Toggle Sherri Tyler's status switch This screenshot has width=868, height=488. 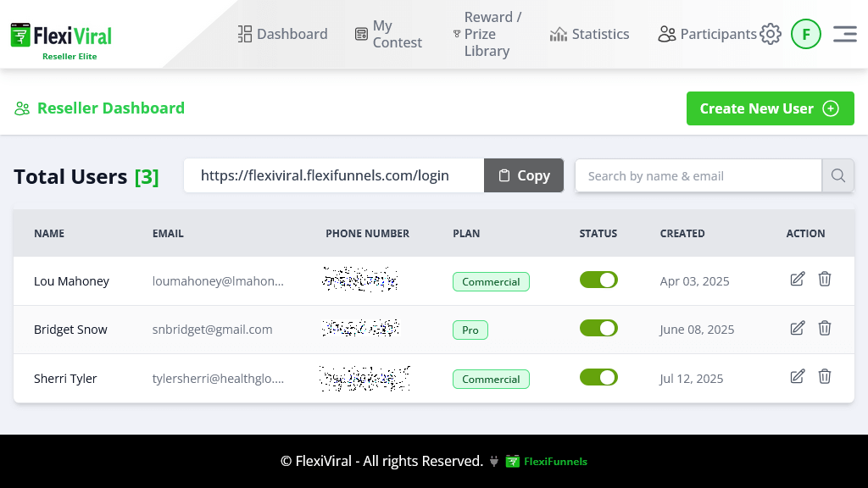click(x=598, y=377)
